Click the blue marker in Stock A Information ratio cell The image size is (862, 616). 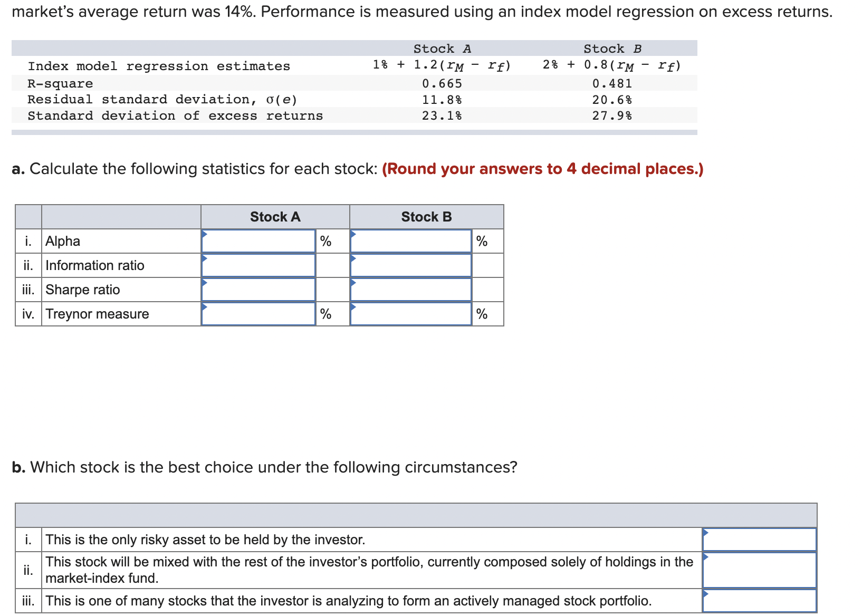click(206, 259)
